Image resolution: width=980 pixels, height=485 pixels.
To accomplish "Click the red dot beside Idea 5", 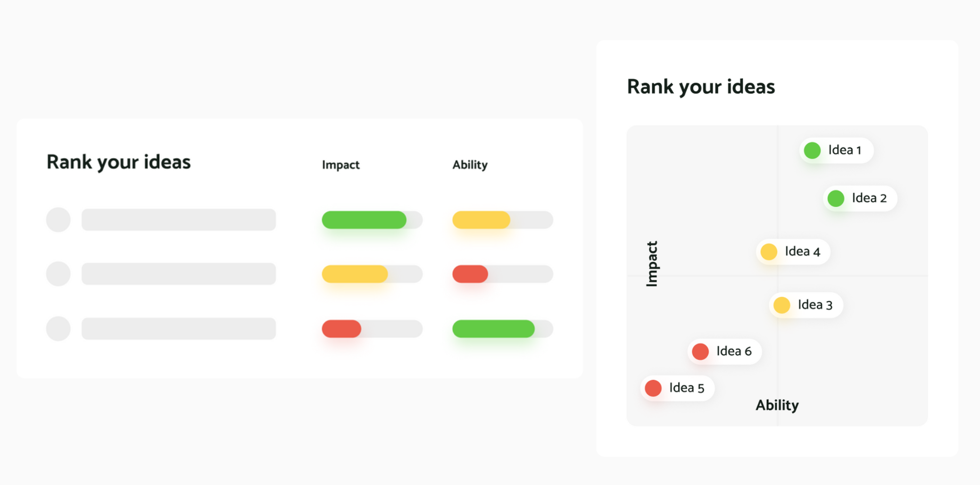I will 653,388.
